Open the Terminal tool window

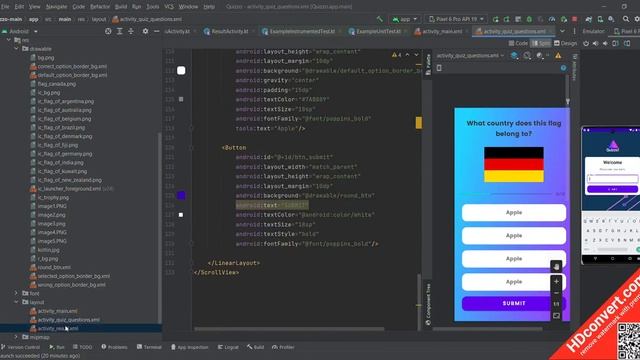click(x=149, y=347)
